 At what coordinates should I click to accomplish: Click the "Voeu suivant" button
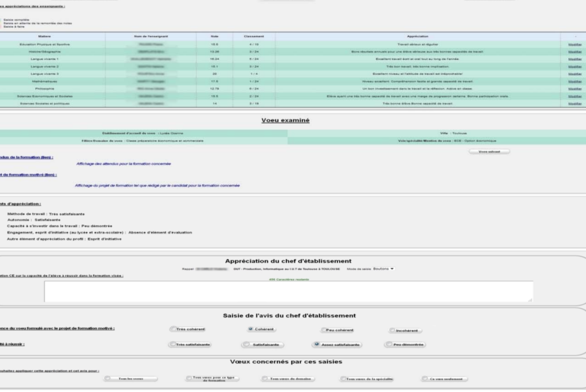(x=489, y=151)
